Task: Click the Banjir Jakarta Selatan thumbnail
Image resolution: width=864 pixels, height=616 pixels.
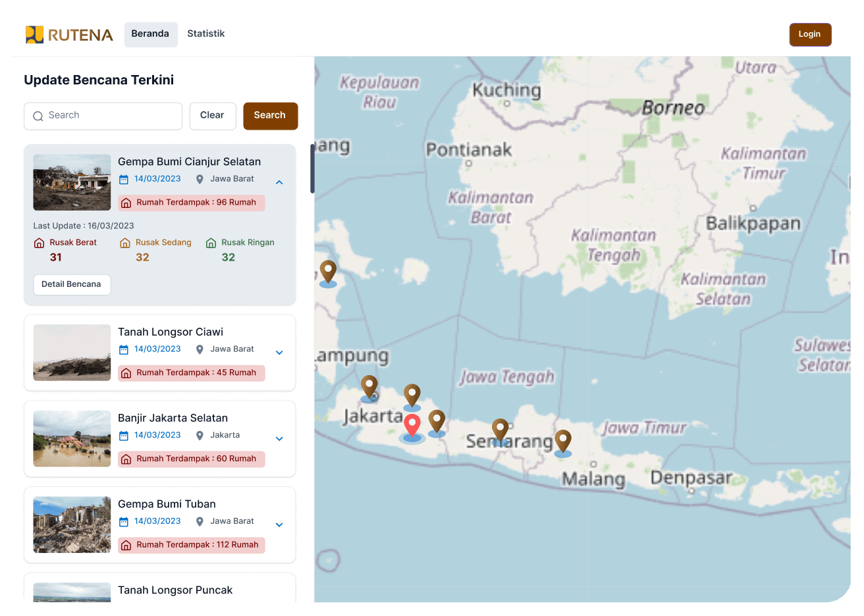Action: [72, 439]
